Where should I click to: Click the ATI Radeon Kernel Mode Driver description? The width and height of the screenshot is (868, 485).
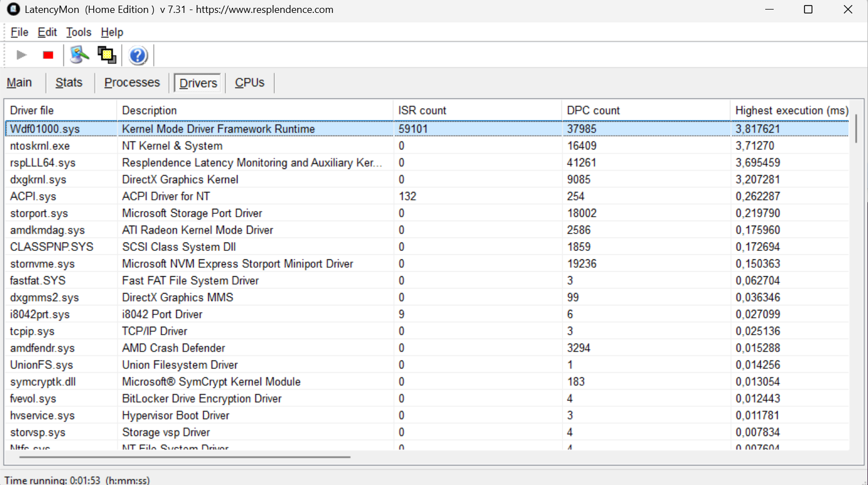pyautogui.click(x=198, y=230)
